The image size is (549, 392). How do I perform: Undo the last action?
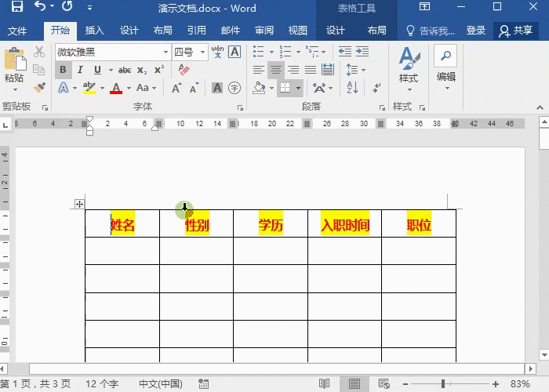(40, 6)
